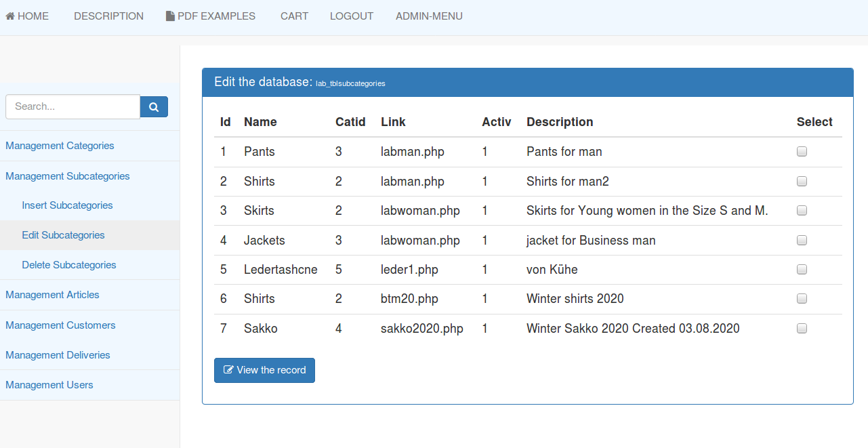Open Management Categories in sidebar
This screenshot has height=448, width=868.
tap(60, 146)
